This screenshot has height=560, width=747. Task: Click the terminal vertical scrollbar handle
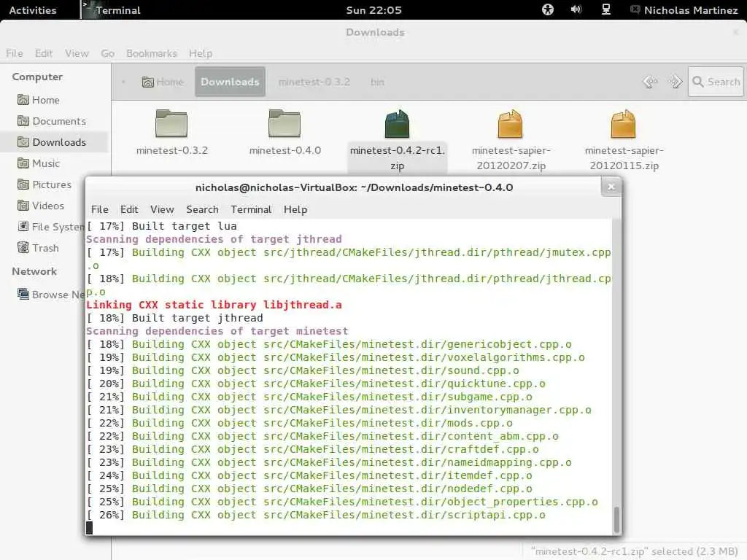[x=617, y=519]
